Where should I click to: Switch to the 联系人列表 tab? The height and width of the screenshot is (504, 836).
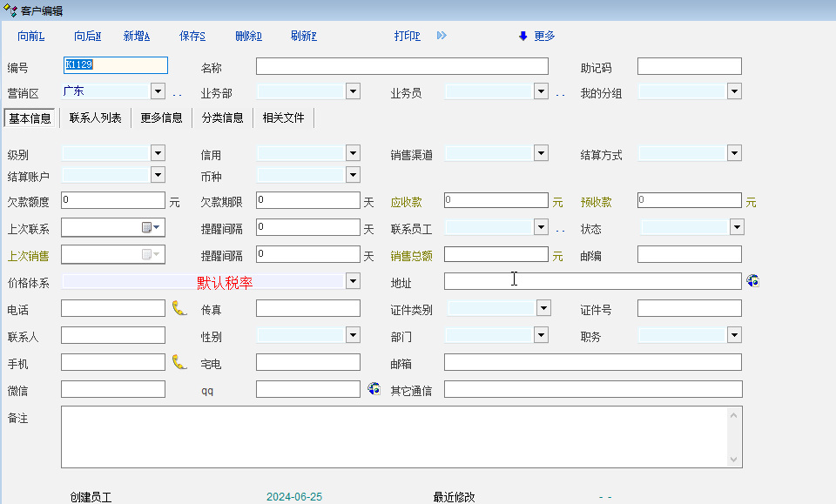coord(96,118)
